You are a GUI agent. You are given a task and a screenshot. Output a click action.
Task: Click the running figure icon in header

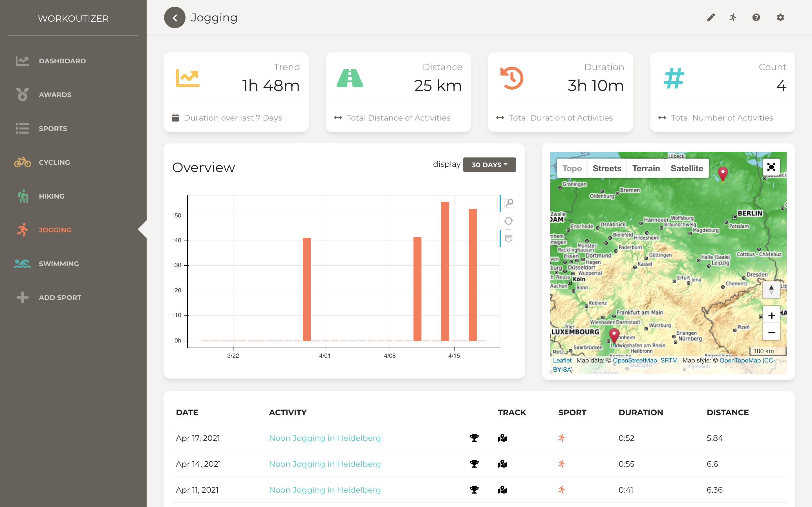pos(733,17)
